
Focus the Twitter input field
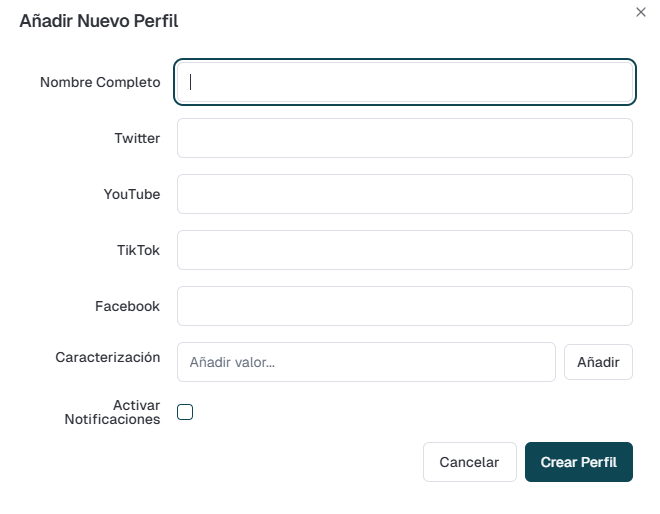(x=405, y=138)
